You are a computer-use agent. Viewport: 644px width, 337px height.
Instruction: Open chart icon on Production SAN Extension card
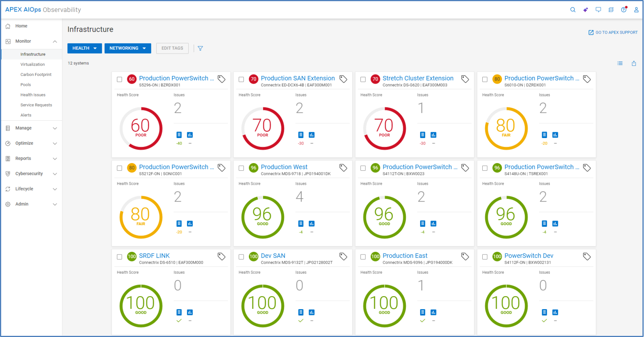tap(312, 135)
